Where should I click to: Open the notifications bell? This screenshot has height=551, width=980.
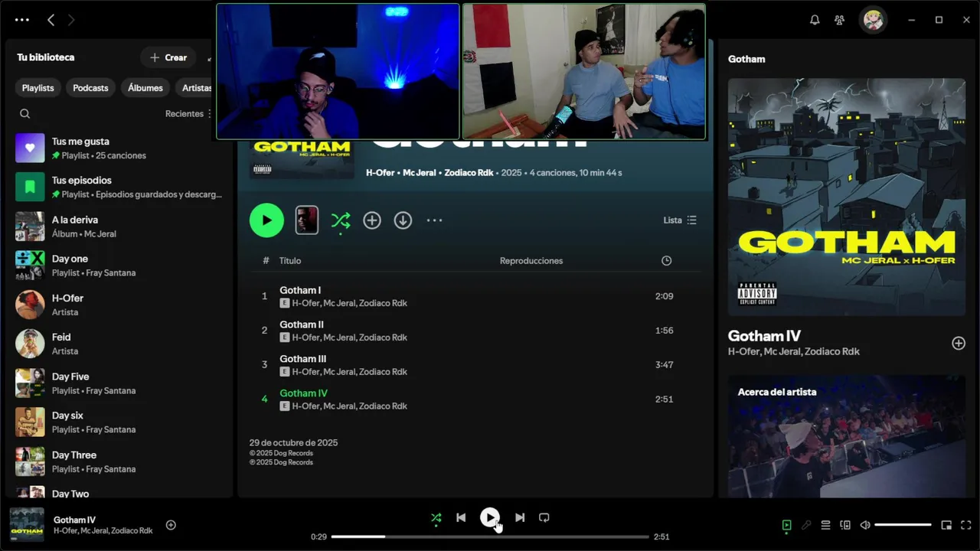(815, 20)
